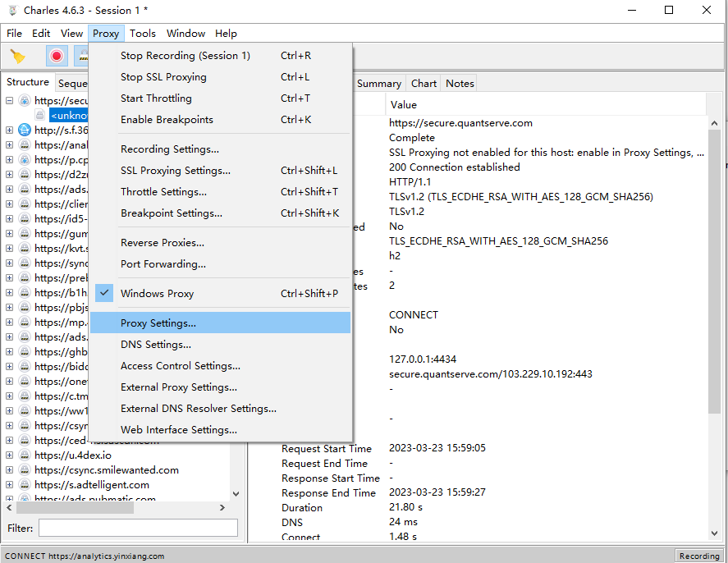The image size is (728, 563).
Task: Open Recording Settings... from menu
Action: coord(220,149)
